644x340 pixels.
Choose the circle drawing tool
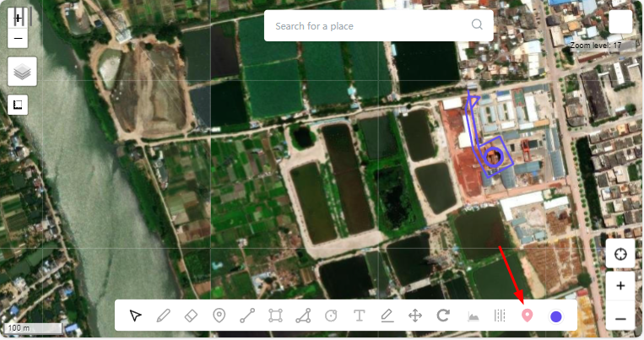[x=331, y=316]
